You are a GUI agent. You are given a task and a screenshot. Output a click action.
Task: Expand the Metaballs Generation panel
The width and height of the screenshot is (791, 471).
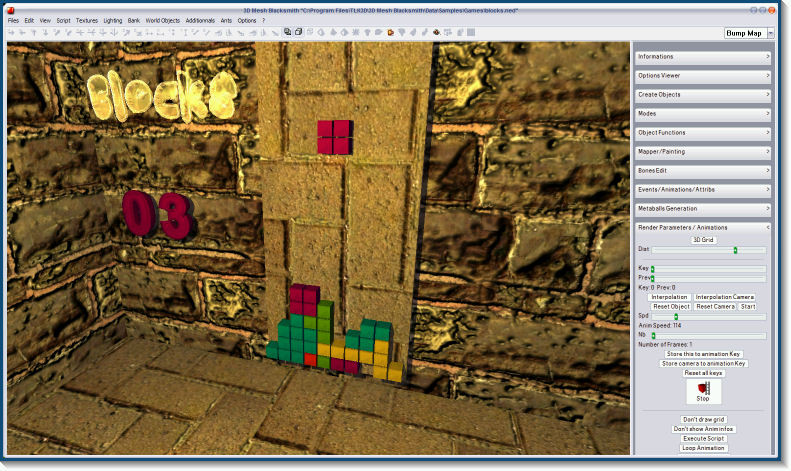pos(702,209)
